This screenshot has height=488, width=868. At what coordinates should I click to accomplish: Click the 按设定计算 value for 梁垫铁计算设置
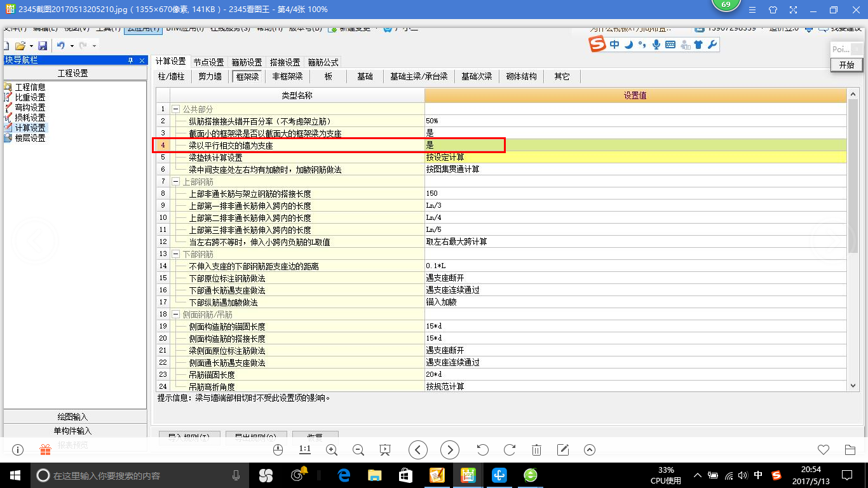click(x=635, y=157)
